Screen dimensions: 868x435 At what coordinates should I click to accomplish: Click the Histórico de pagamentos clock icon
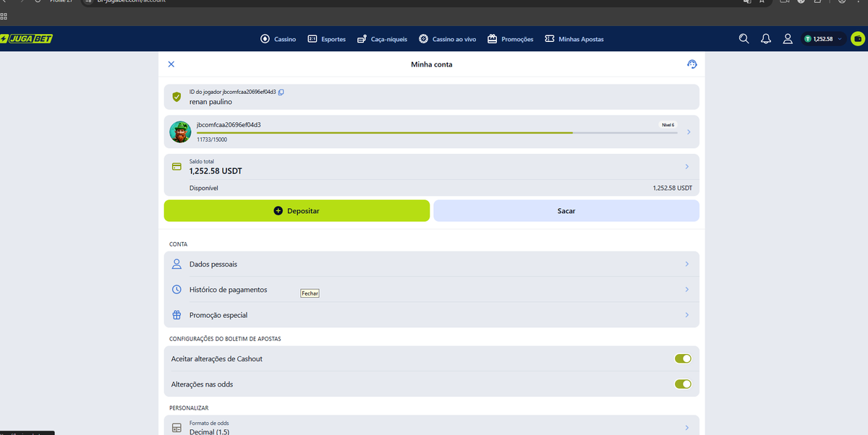tap(176, 290)
